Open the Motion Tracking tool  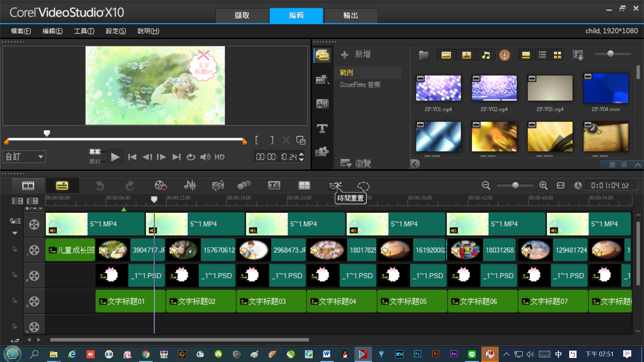(x=244, y=186)
